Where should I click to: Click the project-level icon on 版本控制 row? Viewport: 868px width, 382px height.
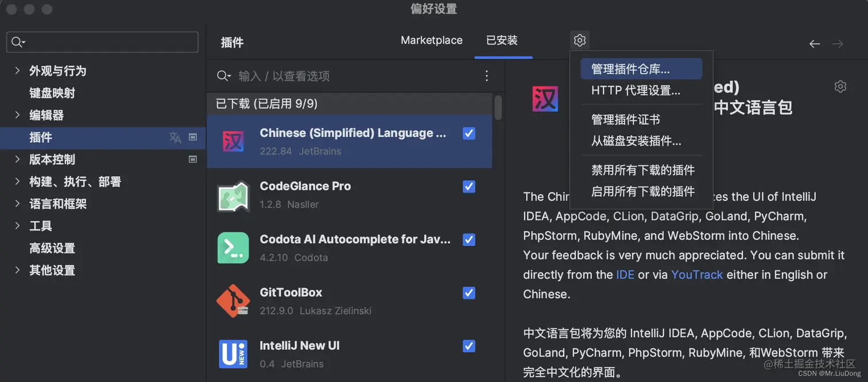[x=193, y=159]
